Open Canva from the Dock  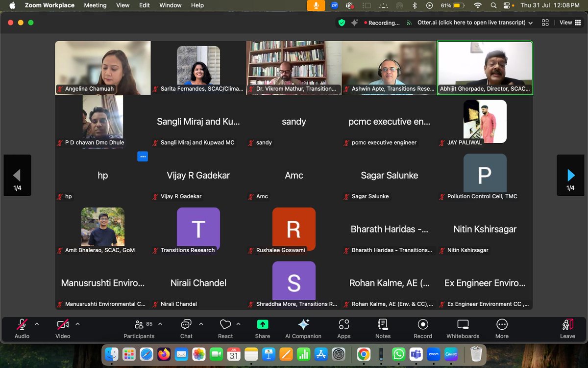(450, 354)
